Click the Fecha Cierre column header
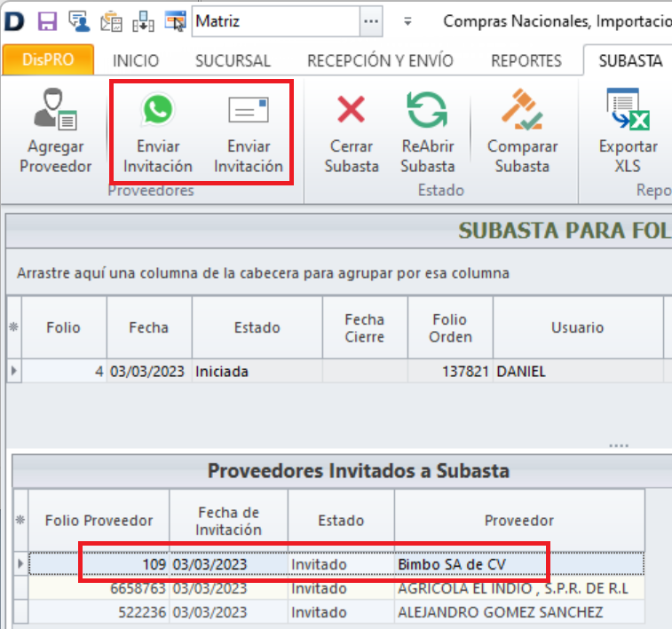Viewport: 672px width, 629px height. 365,327
